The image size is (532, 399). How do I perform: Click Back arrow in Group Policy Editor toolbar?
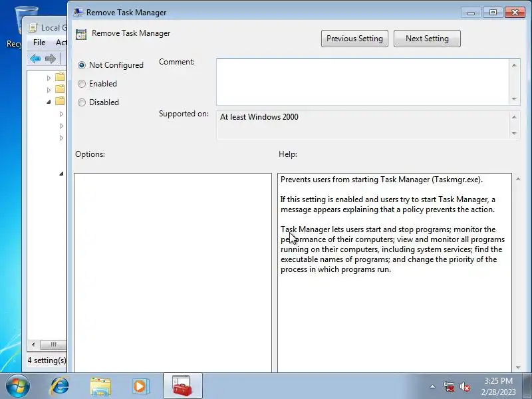[x=35, y=59]
